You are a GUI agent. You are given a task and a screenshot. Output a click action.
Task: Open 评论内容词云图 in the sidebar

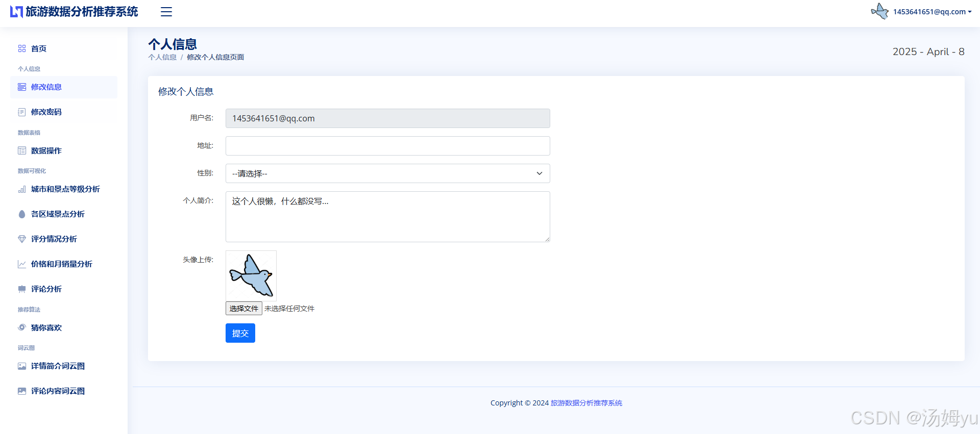click(64, 391)
